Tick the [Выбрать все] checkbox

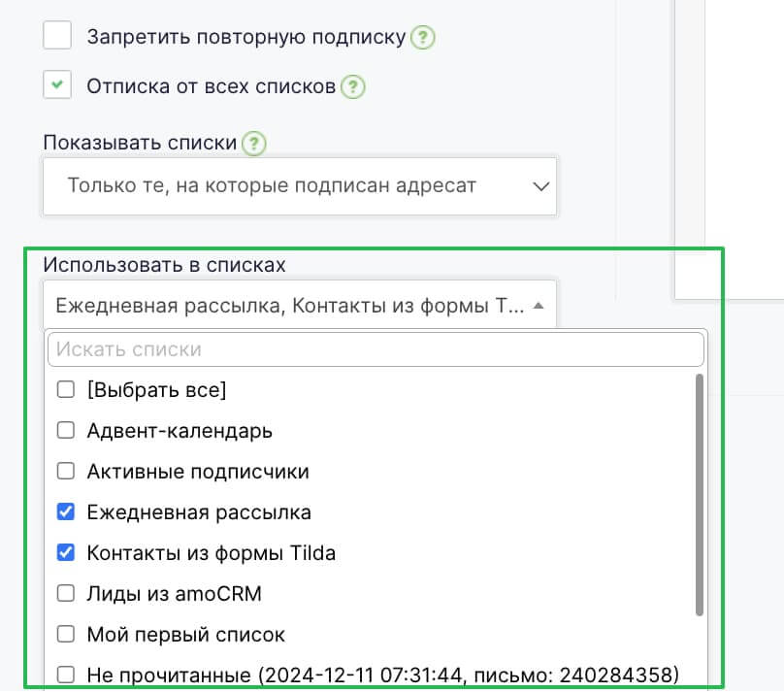tap(66, 389)
